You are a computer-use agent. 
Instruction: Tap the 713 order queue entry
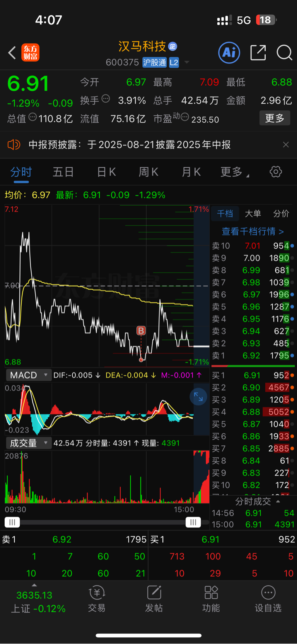(x=177, y=556)
